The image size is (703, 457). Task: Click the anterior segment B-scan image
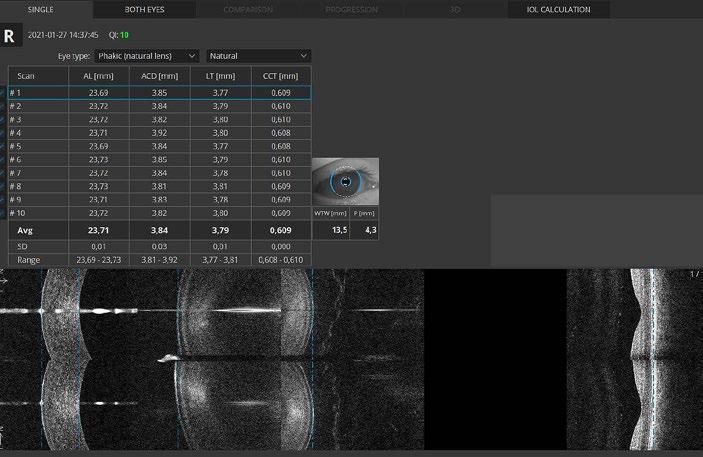[212, 359]
